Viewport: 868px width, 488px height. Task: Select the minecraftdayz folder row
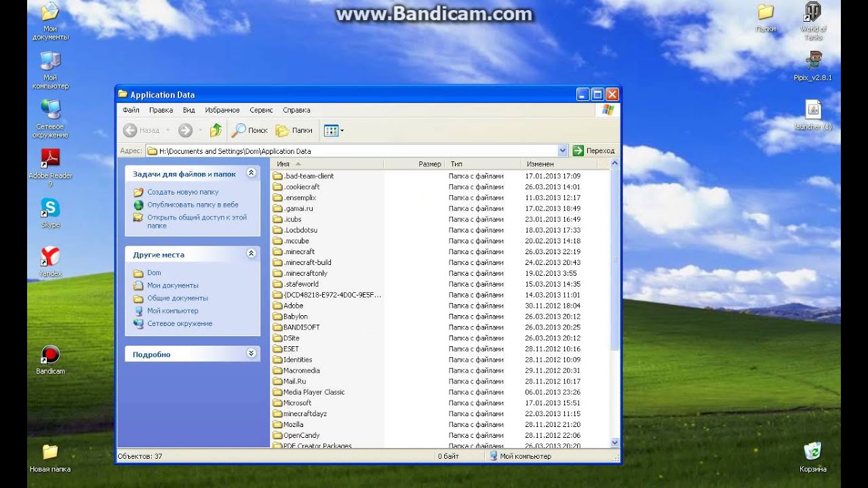click(x=440, y=414)
